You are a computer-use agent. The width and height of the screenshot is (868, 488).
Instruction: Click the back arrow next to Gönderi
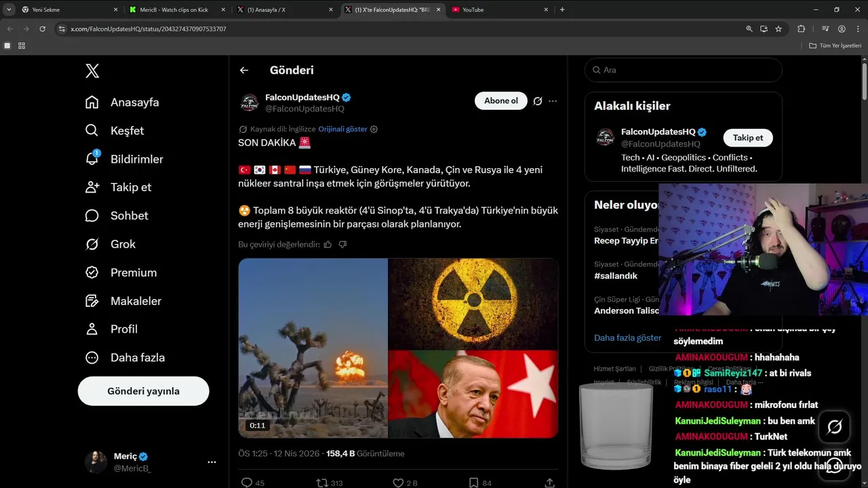pyautogui.click(x=244, y=70)
